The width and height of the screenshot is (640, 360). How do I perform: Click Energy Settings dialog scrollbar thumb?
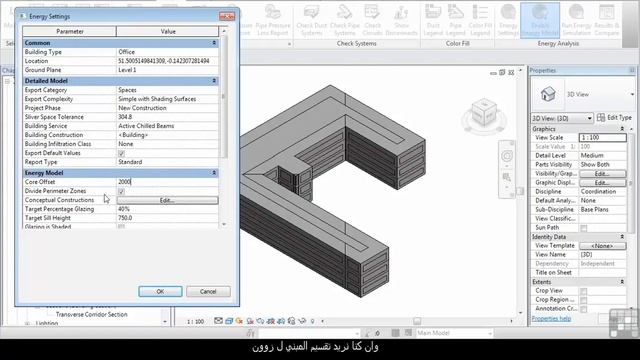pos(223,96)
